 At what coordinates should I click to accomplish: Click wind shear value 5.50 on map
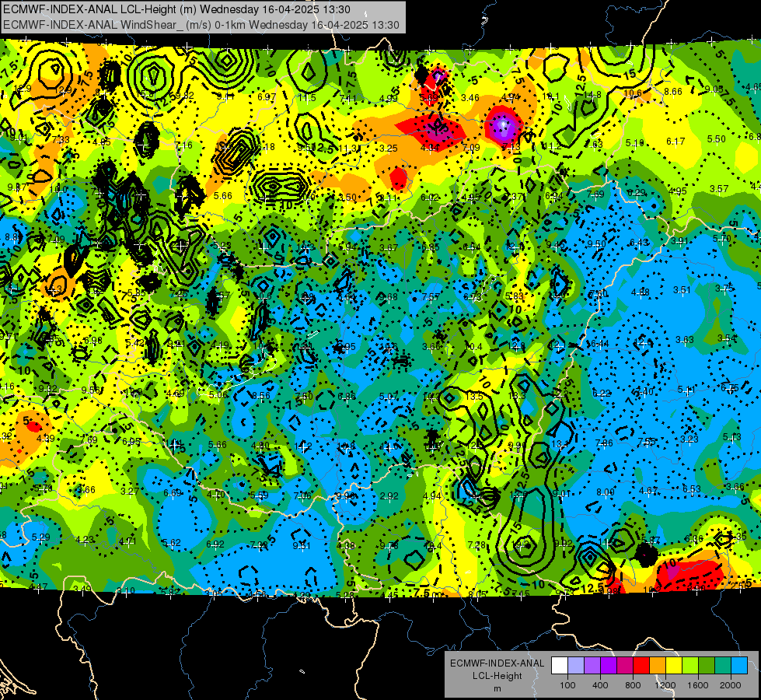717,139
